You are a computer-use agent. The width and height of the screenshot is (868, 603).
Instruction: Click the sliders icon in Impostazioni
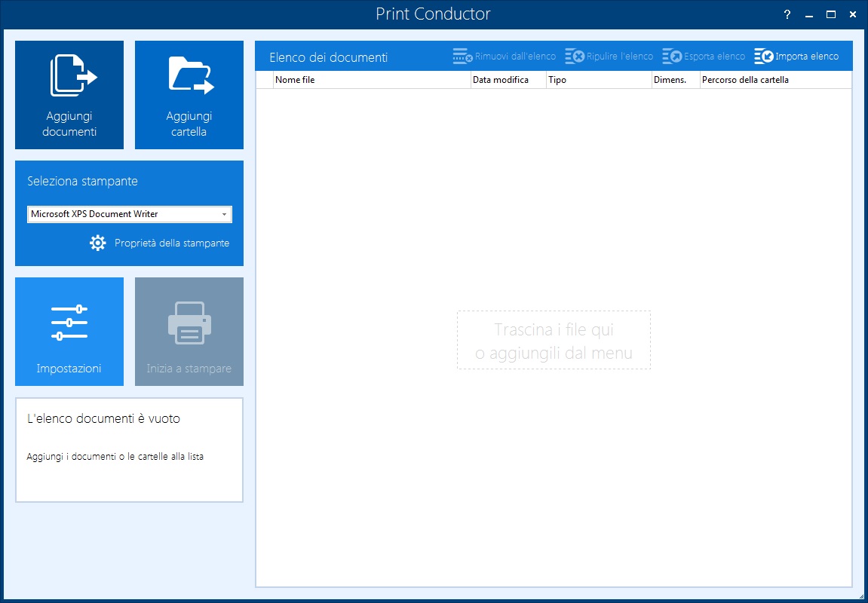pos(69,322)
